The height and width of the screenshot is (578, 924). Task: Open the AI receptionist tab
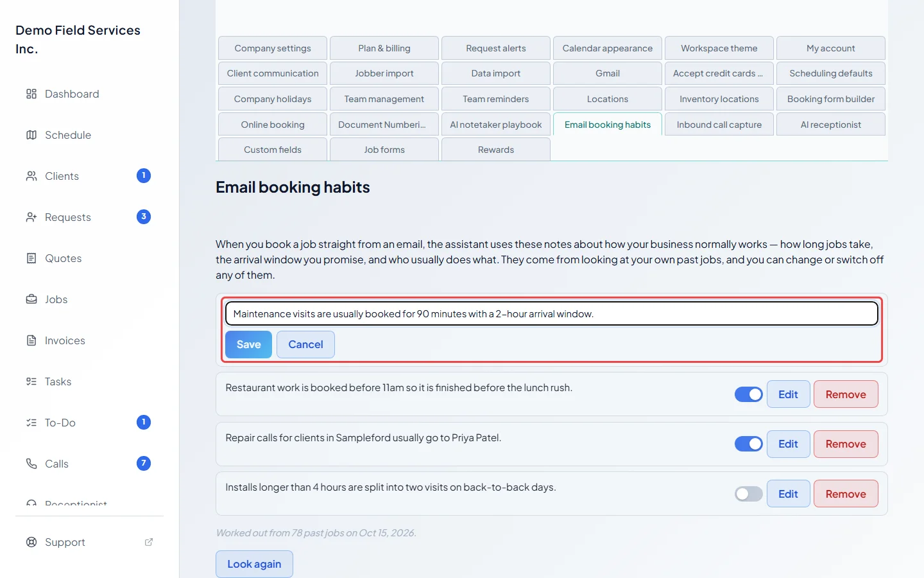tap(831, 125)
